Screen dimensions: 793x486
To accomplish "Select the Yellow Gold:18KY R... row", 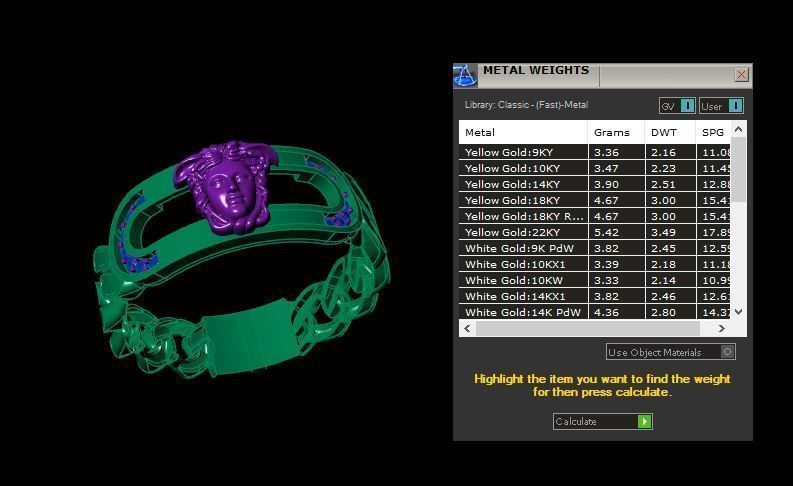I will click(x=595, y=216).
